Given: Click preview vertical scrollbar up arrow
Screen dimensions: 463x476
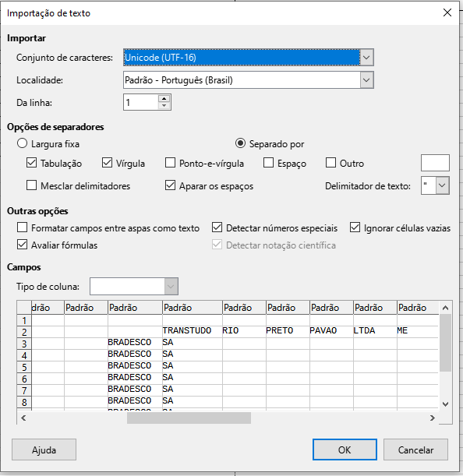Looking at the screenshot, I should click(x=445, y=308).
